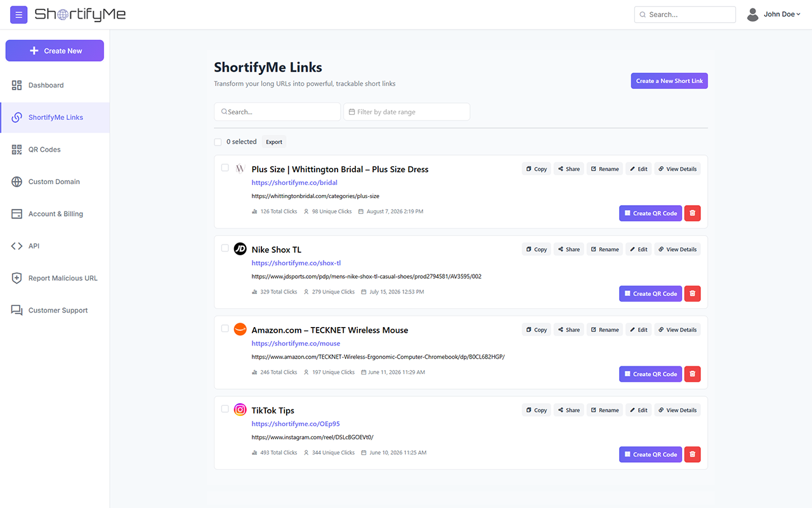Delete the TikTok Tips link
The image size is (812, 508).
693,454
